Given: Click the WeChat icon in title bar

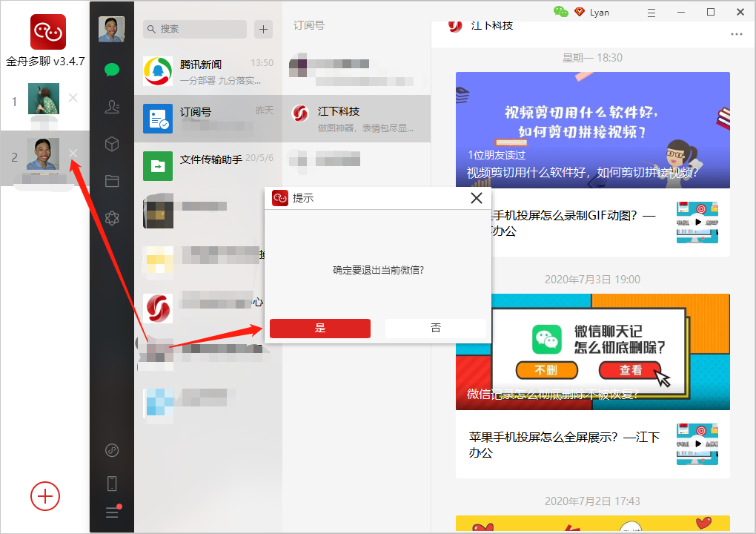Looking at the screenshot, I should click(x=561, y=12).
